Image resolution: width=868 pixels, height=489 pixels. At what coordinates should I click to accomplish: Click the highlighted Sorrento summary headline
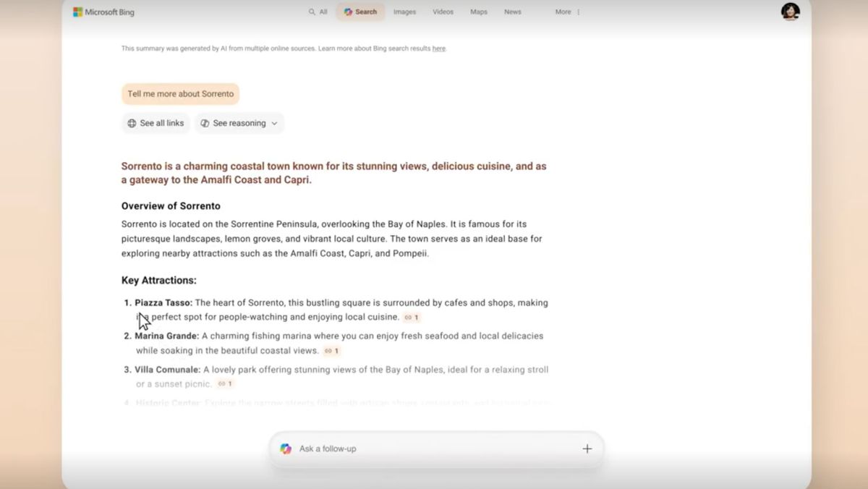click(333, 173)
